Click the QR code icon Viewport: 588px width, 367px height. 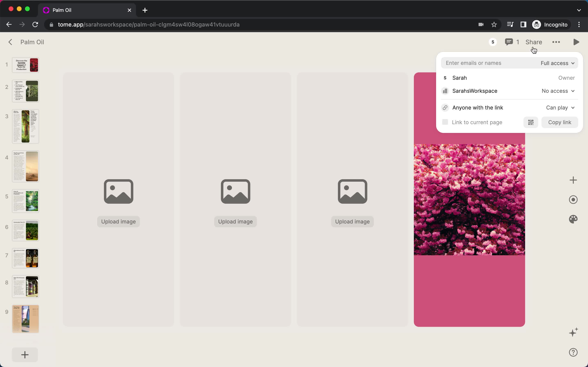531,122
